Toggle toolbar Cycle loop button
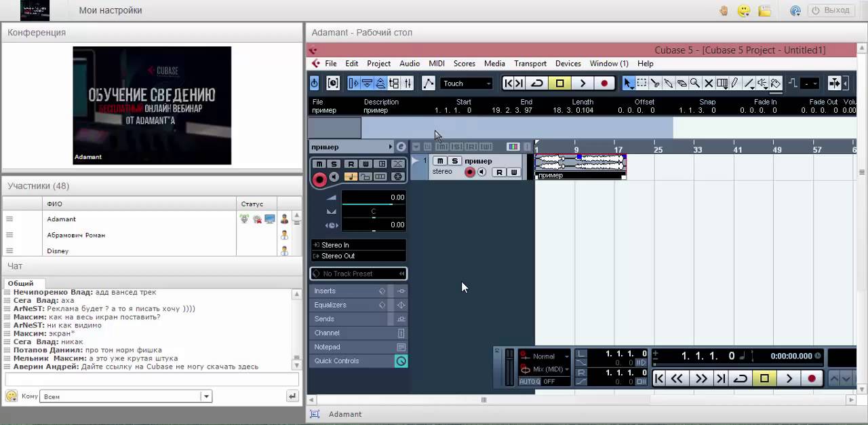The width and height of the screenshot is (868, 425). tap(537, 83)
